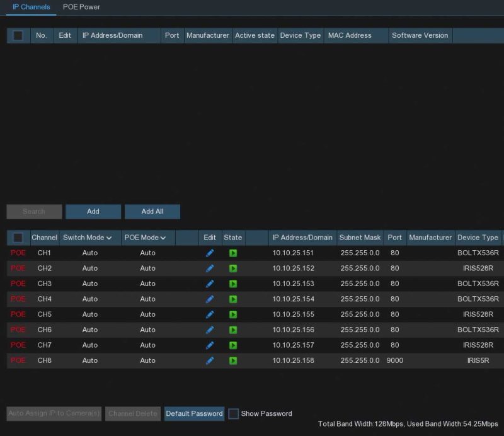Open Auto dropdown for CH3 switch mode

tap(89, 284)
